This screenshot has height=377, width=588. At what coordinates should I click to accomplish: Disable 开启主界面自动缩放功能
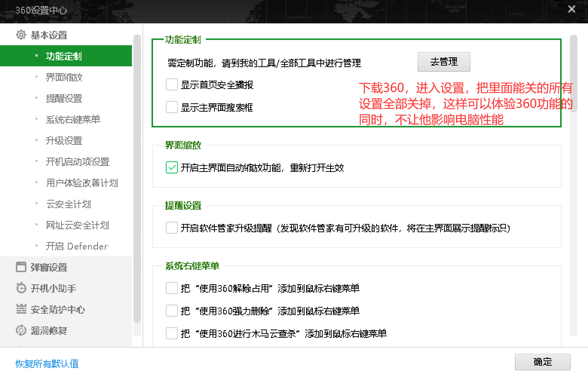[171, 167]
